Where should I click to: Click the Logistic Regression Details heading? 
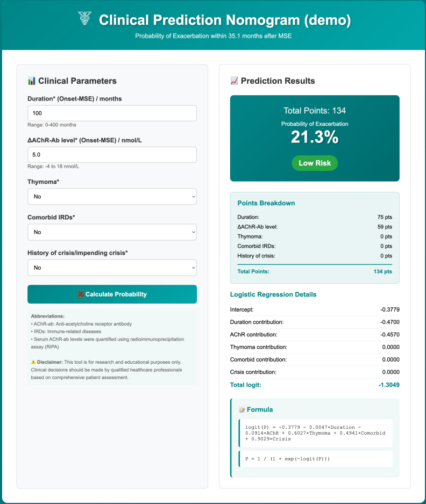(273, 294)
